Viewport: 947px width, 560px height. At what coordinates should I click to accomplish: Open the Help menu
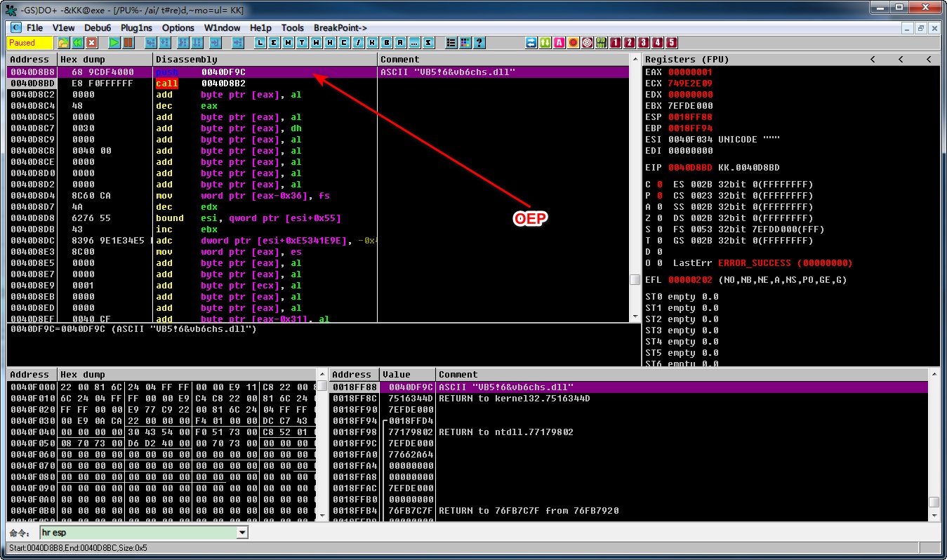pos(261,28)
